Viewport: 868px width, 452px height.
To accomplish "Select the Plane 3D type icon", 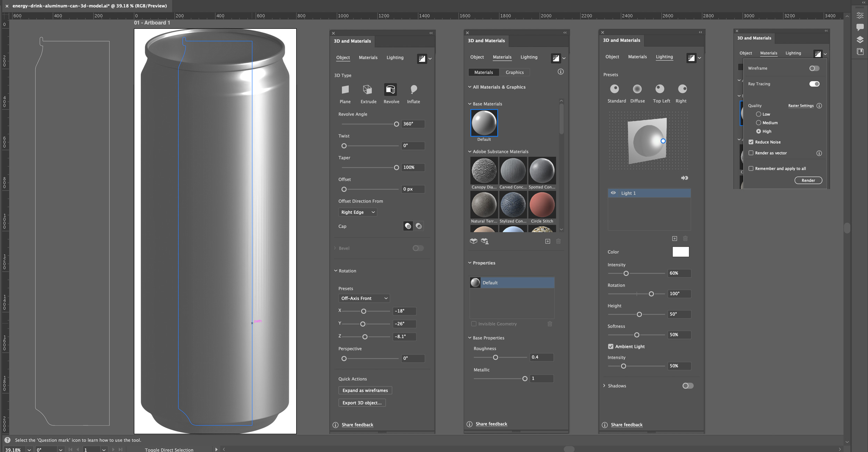I will [x=345, y=90].
